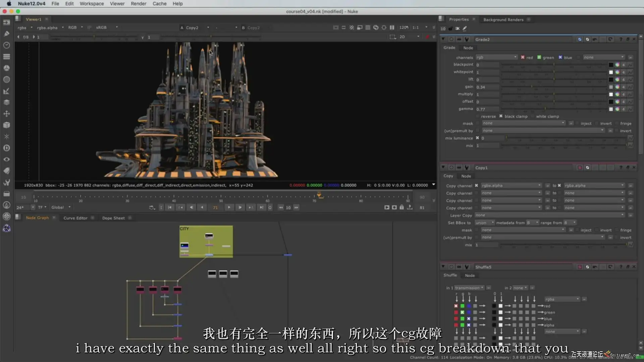Disable the black clamp checkbox
Viewport: 644px width, 362px height.
pos(501,116)
